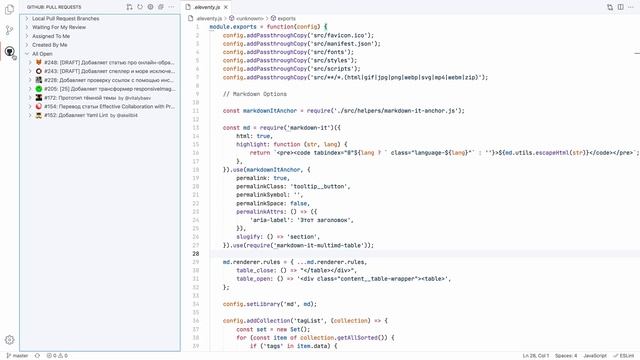Viewport: 640px width, 360px height.
Task: Click the '// Markdown Options' comment line
Action: [255, 94]
